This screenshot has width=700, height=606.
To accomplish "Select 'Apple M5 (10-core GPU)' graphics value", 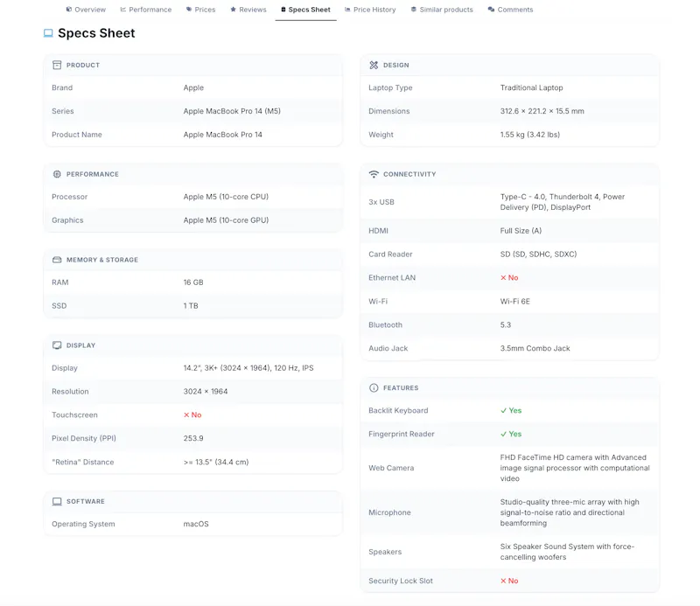I will 226,220.
